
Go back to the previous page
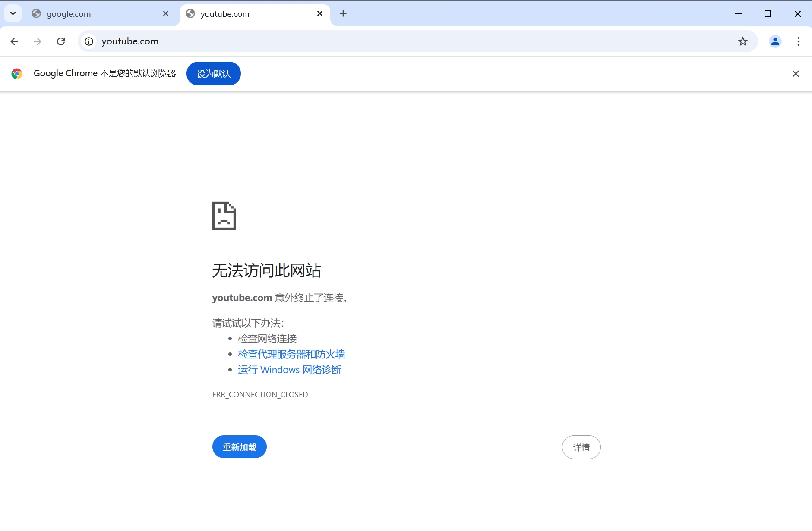14,41
